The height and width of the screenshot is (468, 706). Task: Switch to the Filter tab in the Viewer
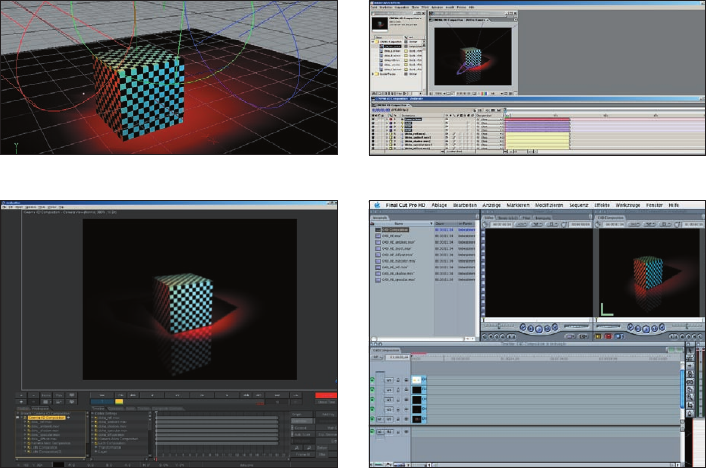[525, 218]
